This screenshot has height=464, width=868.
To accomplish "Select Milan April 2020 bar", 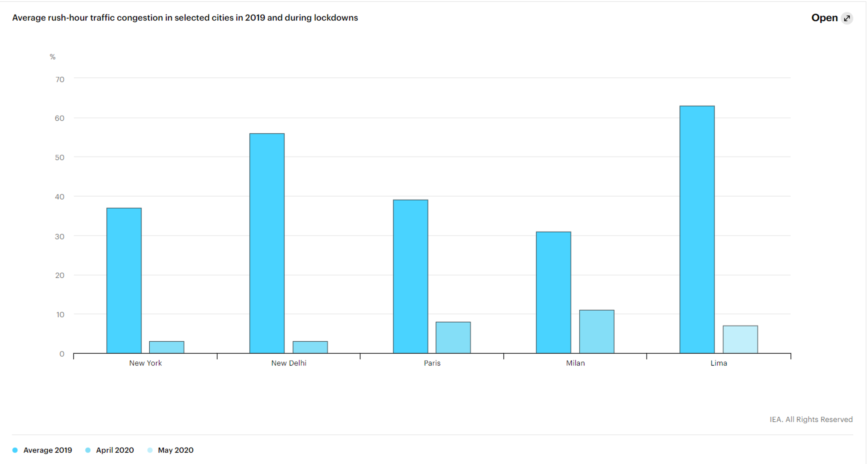I will (597, 332).
